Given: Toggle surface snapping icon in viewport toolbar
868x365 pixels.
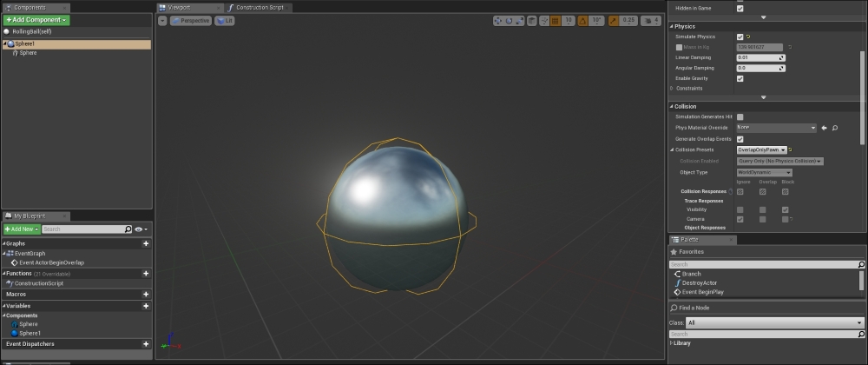Looking at the screenshot, I should (544, 21).
